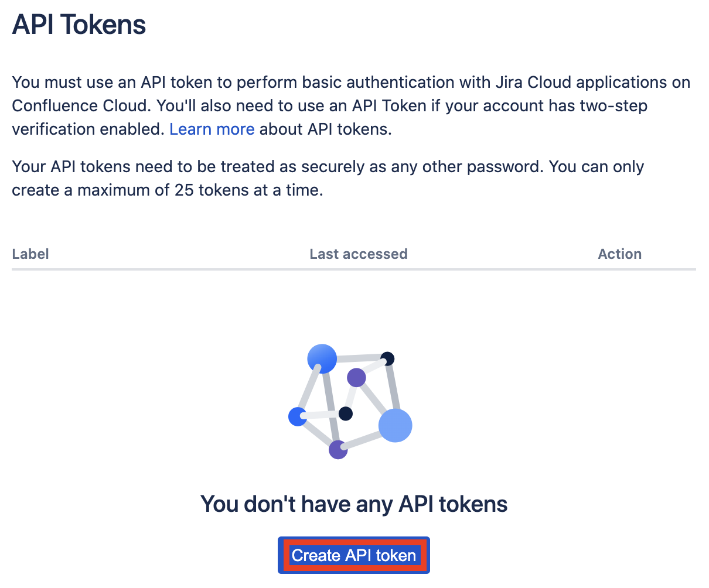Select the sentence about maximum of 25 tokens
Image resolution: width=709 pixels, height=588 pixels.
(328, 178)
